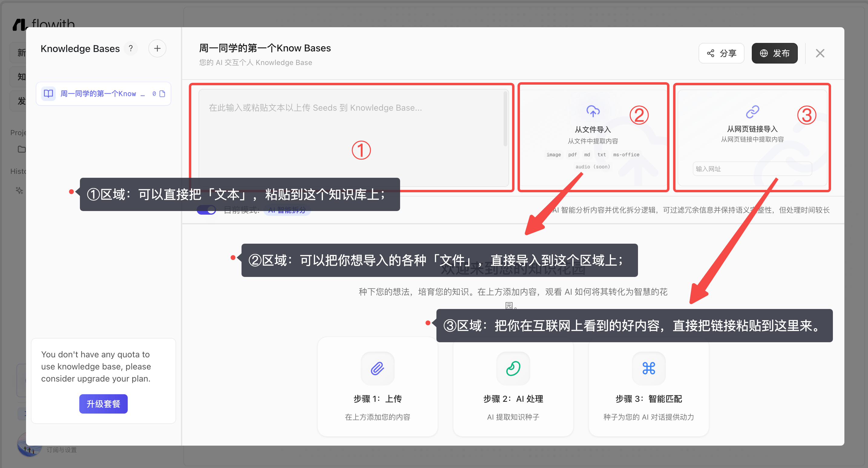868x468 pixels.
Task: Select 周一同学的第一个Know knowledge base entry
Action: tap(98, 94)
